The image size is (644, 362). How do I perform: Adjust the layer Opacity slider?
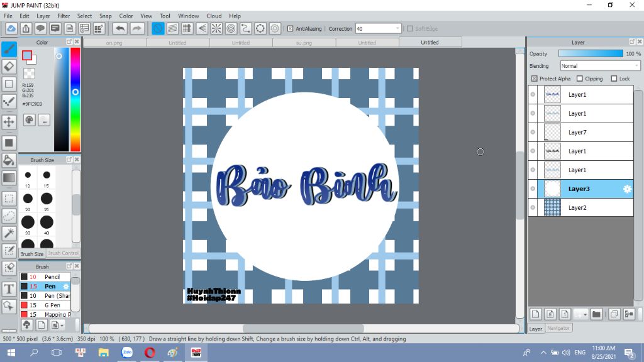pos(591,54)
